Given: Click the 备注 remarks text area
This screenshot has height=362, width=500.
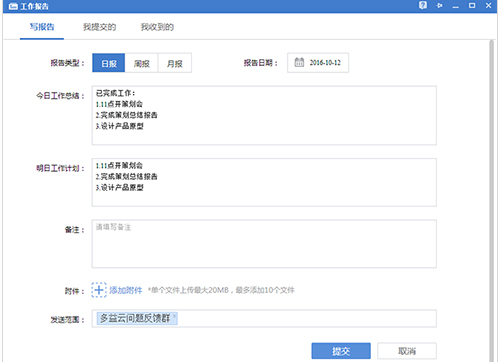Looking at the screenshot, I should click(264, 244).
